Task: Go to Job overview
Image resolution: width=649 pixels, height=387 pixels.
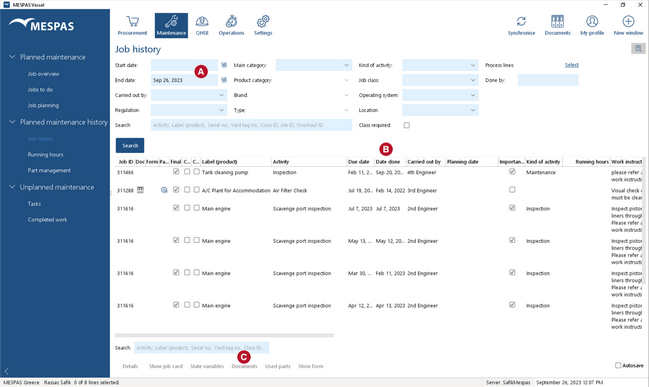Action: pos(43,74)
